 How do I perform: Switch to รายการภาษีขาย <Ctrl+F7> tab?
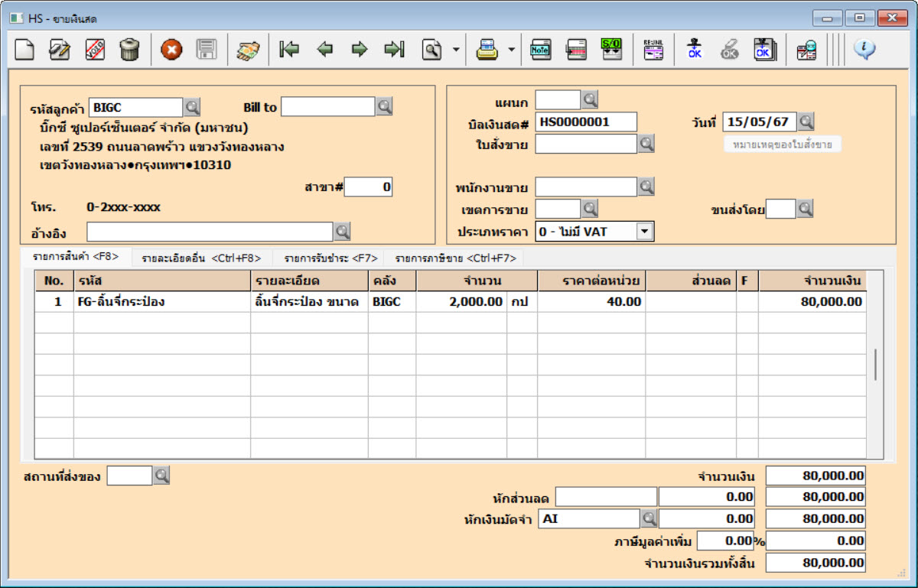coord(455,258)
